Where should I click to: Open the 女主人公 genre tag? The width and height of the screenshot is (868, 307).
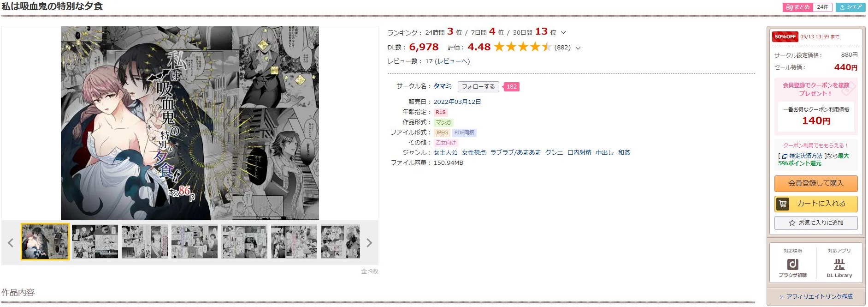(445, 153)
